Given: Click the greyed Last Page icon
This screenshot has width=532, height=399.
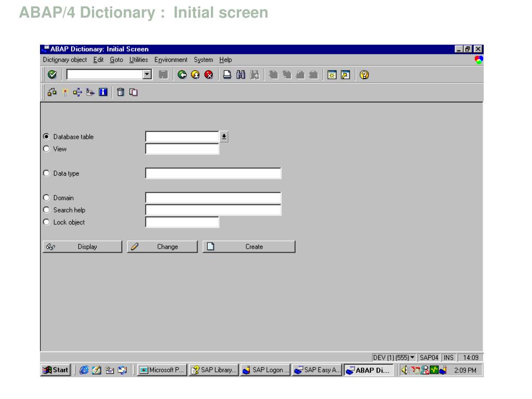Looking at the screenshot, I should pos(313,74).
